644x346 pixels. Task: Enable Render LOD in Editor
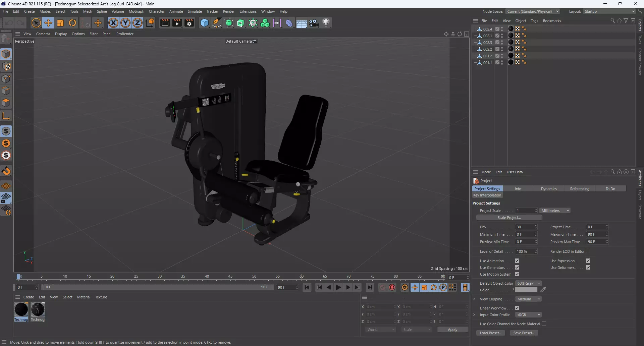click(x=588, y=251)
